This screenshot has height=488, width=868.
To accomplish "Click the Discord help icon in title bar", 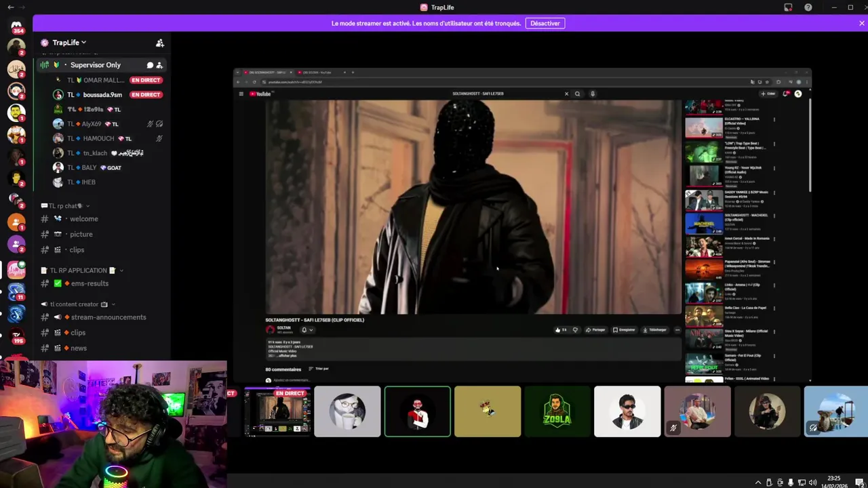I will coord(808,7).
